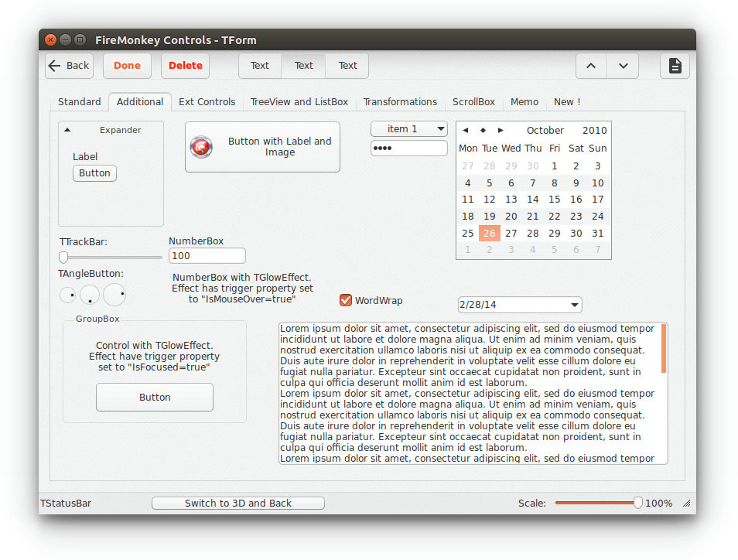Image resolution: width=738 pixels, height=560 pixels.
Task: Click the calendar previous month arrow
Action: (466, 131)
